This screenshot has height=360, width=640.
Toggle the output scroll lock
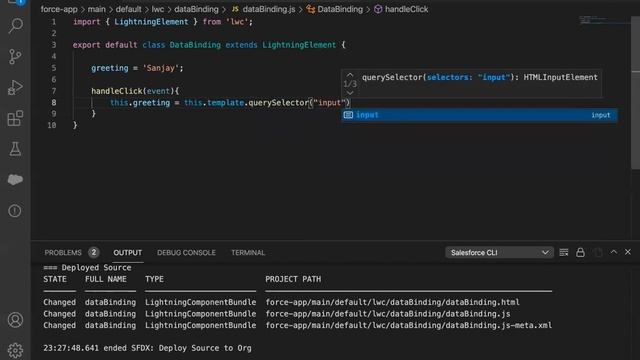(580, 253)
